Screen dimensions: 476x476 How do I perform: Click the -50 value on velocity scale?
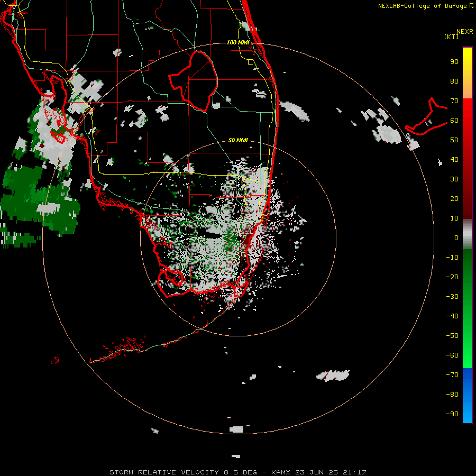coord(452,335)
